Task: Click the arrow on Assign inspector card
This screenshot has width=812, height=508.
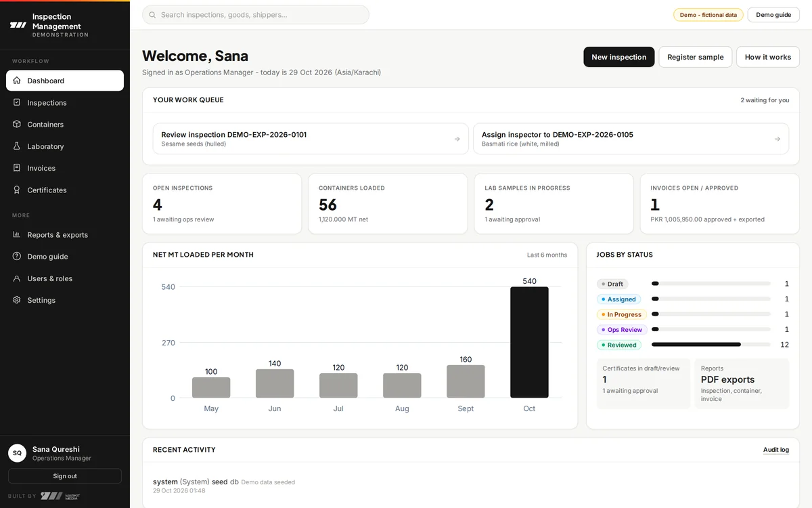Action: [777, 139]
